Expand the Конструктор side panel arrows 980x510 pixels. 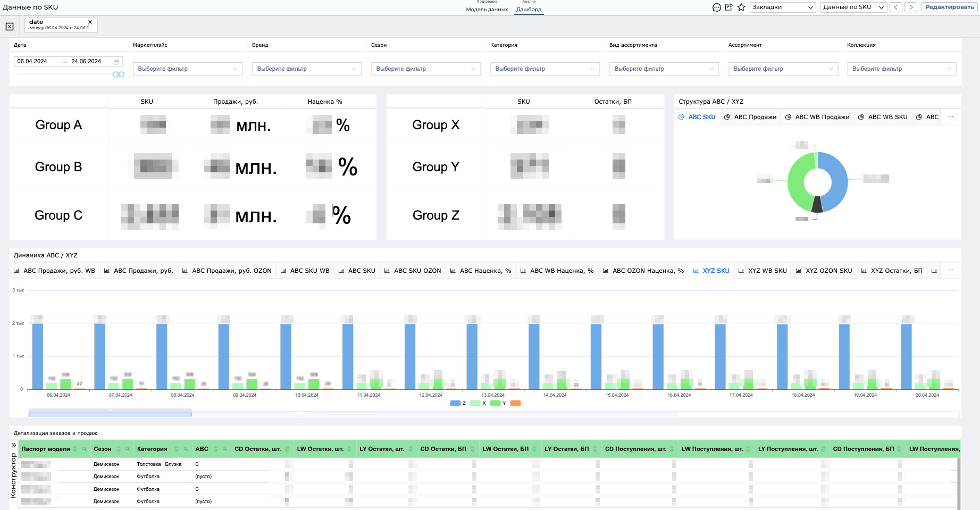[14, 445]
